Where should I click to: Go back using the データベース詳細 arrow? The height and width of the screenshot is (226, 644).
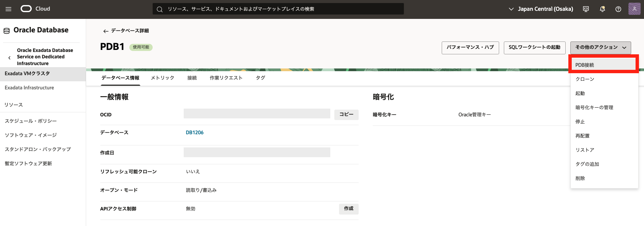click(x=106, y=31)
